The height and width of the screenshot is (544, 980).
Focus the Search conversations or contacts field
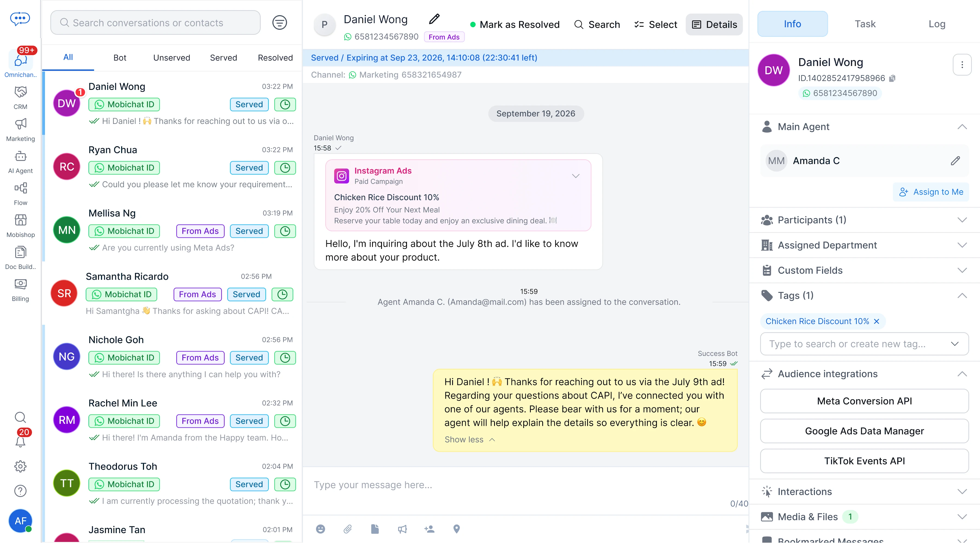pyautogui.click(x=155, y=23)
